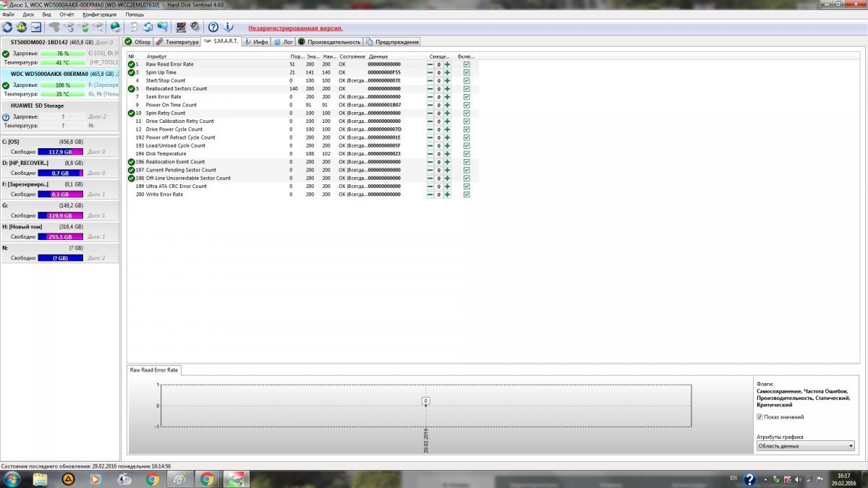The width and height of the screenshot is (868, 488).
Task: Open the Атрибуты графика dropdown
Action: click(805, 446)
